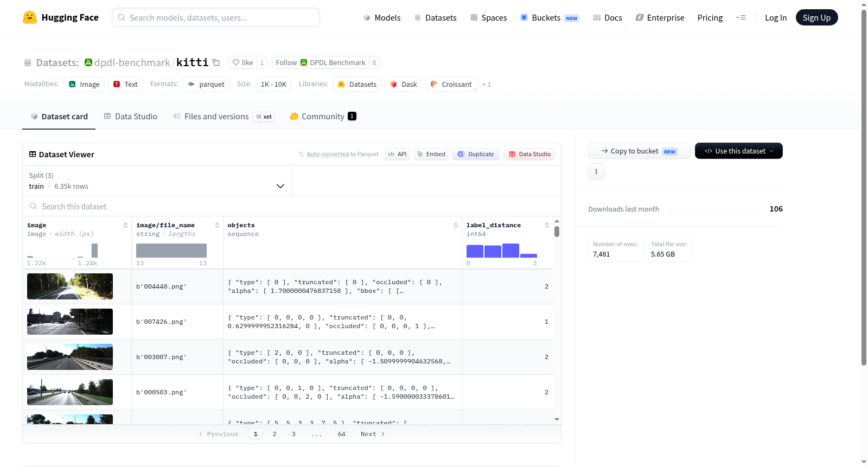Open thumbnail for row 003007.png
This screenshot has height=467, width=868.
coord(70,357)
